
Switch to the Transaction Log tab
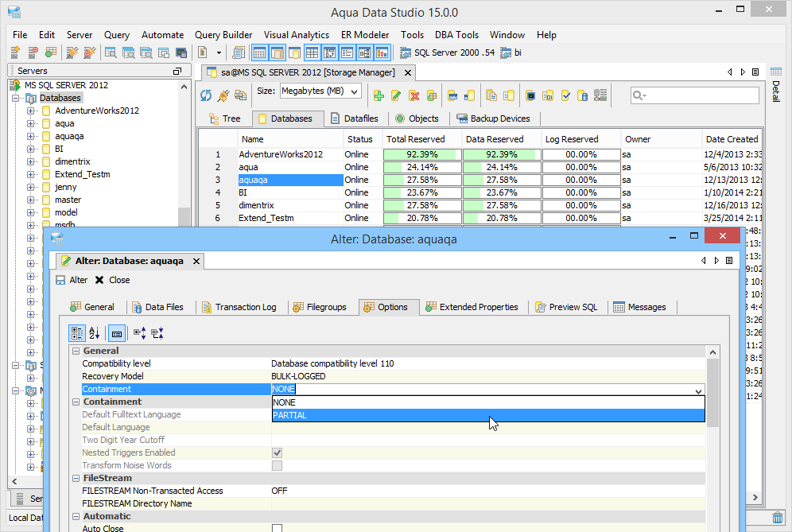(x=239, y=307)
